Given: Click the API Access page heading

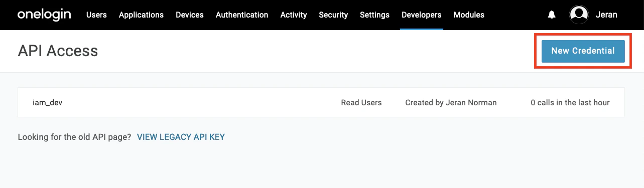Looking at the screenshot, I should (x=58, y=51).
